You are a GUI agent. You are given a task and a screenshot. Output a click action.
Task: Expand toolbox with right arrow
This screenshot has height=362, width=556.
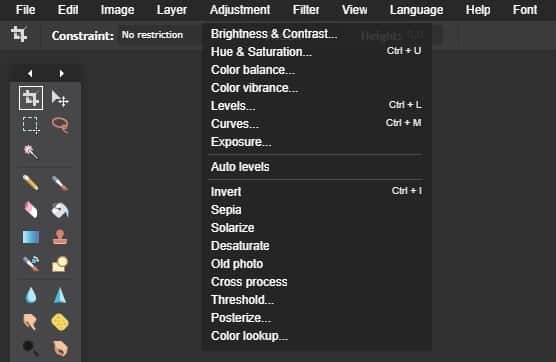61,73
